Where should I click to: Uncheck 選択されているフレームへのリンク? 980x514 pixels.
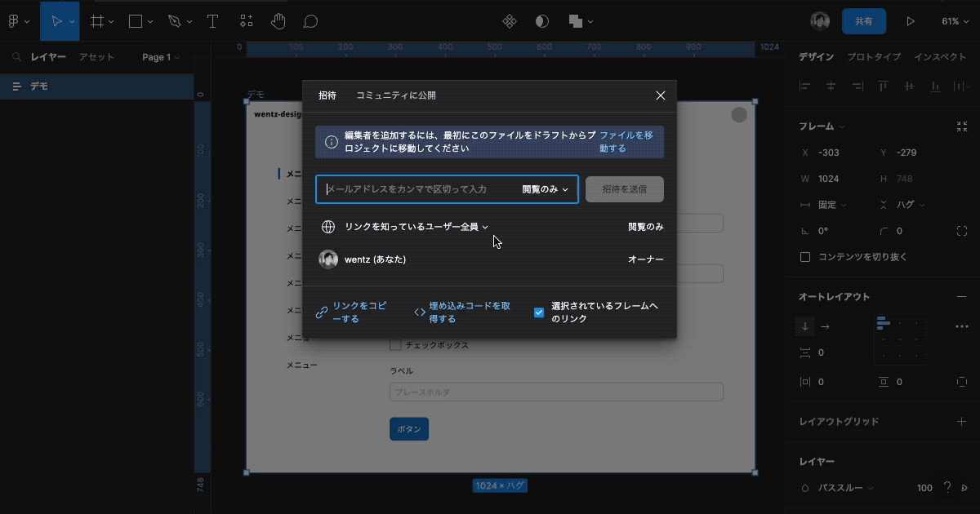point(537,312)
